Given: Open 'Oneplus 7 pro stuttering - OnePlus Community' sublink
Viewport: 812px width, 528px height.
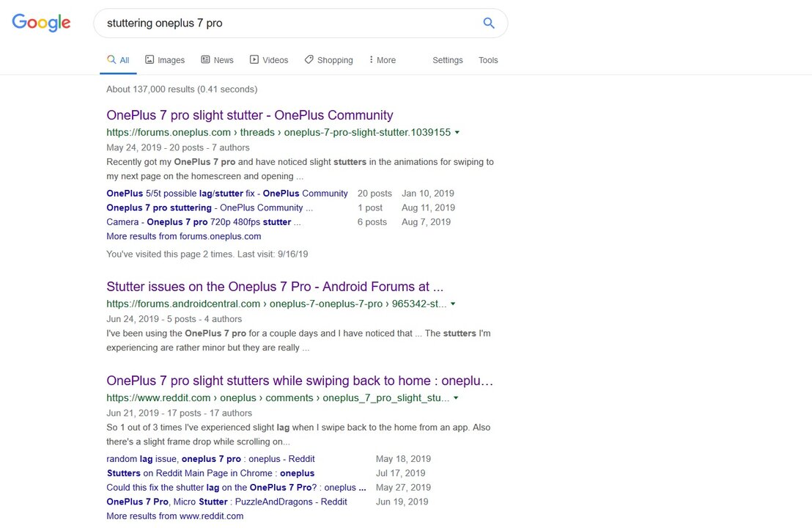Looking at the screenshot, I should coord(209,208).
